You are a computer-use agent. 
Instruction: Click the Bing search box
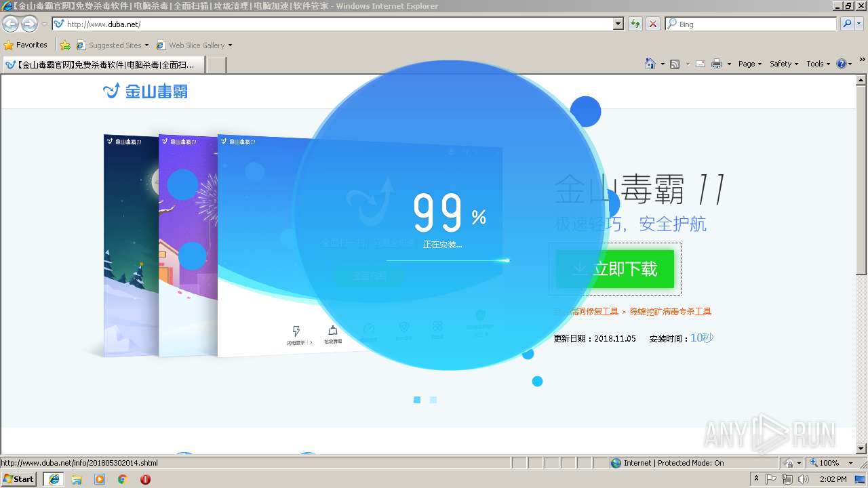click(751, 24)
